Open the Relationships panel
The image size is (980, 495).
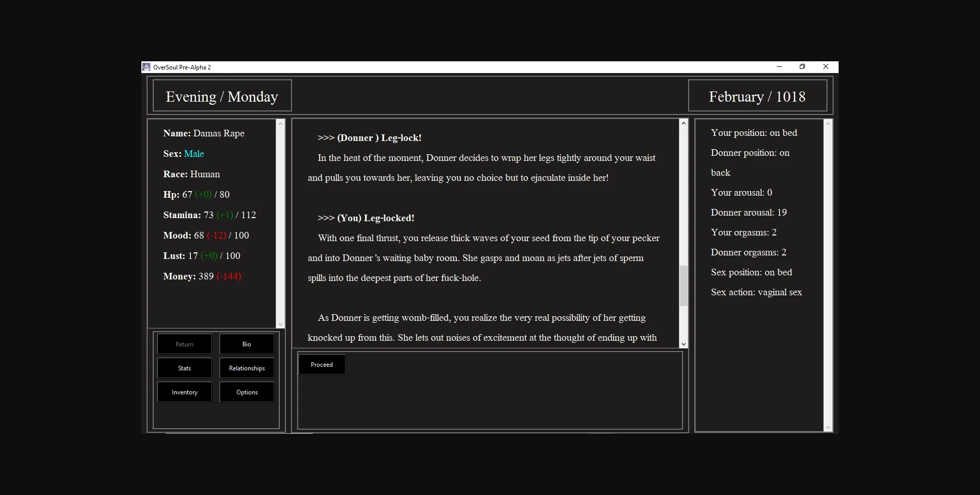coord(247,368)
